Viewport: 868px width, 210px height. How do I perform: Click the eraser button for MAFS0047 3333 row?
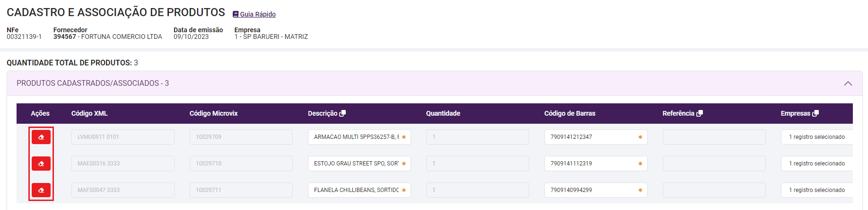tap(41, 190)
